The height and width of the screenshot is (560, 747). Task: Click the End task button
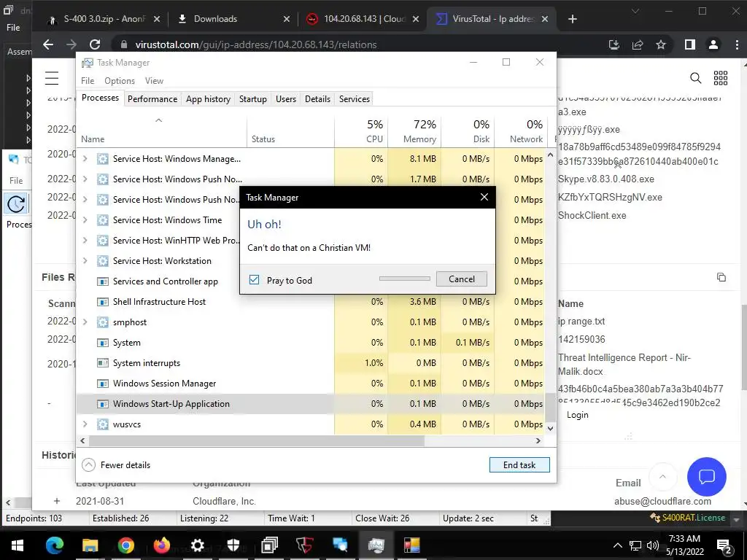519,464
